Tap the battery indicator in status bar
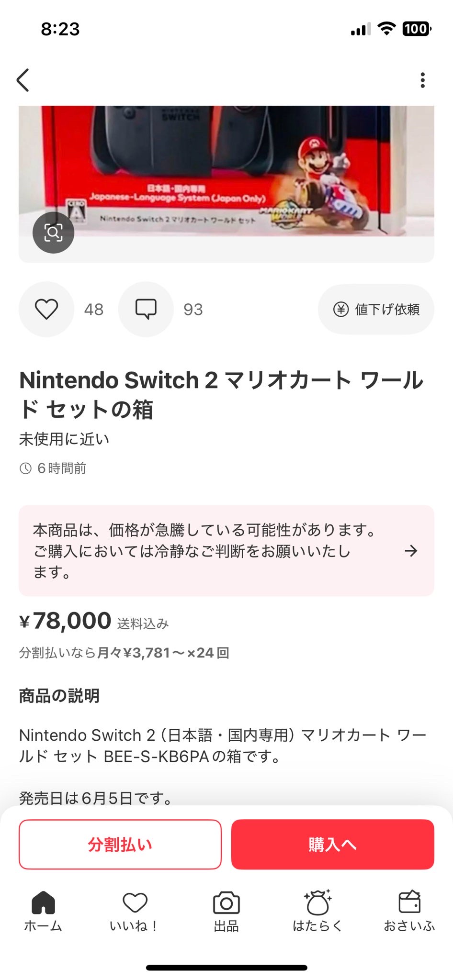This screenshot has height=980, width=453. (x=417, y=29)
